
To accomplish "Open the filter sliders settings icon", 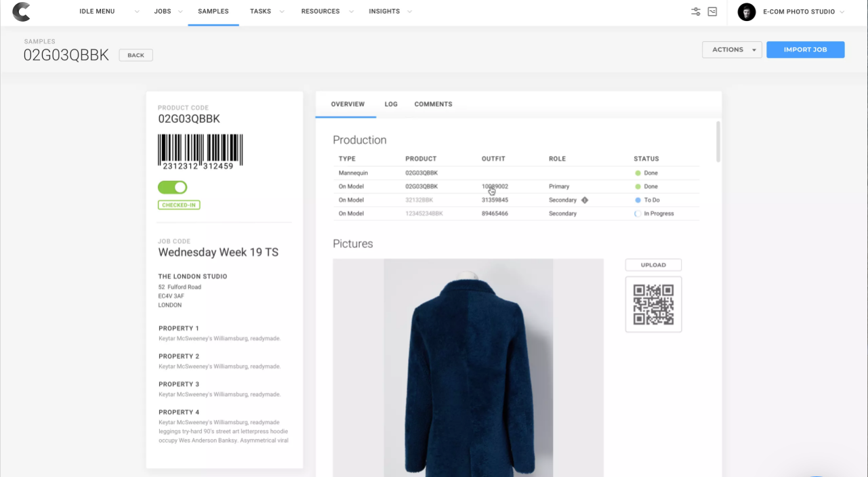I will 695,12.
